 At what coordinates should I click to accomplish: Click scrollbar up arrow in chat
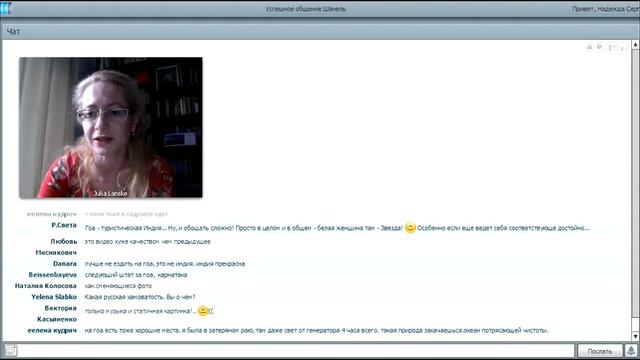click(636, 44)
